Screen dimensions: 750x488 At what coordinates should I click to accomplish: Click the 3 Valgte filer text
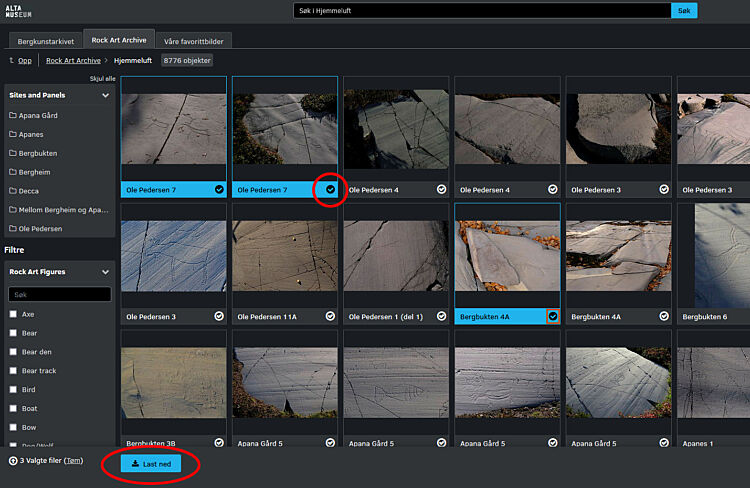tap(41, 460)
